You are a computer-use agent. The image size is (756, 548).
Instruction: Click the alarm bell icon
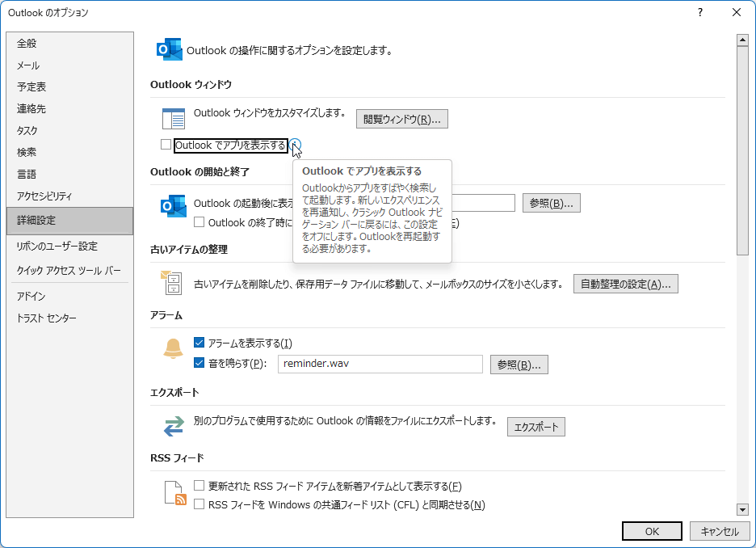point(174,348)
